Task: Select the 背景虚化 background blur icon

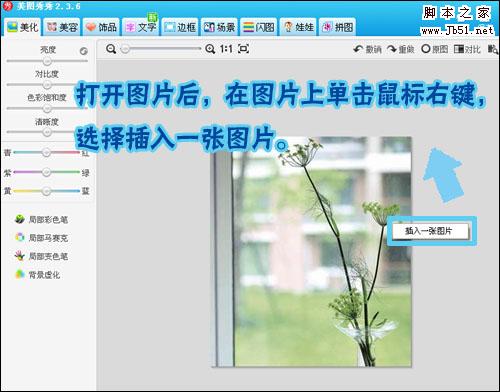Action: click(20, 274)
